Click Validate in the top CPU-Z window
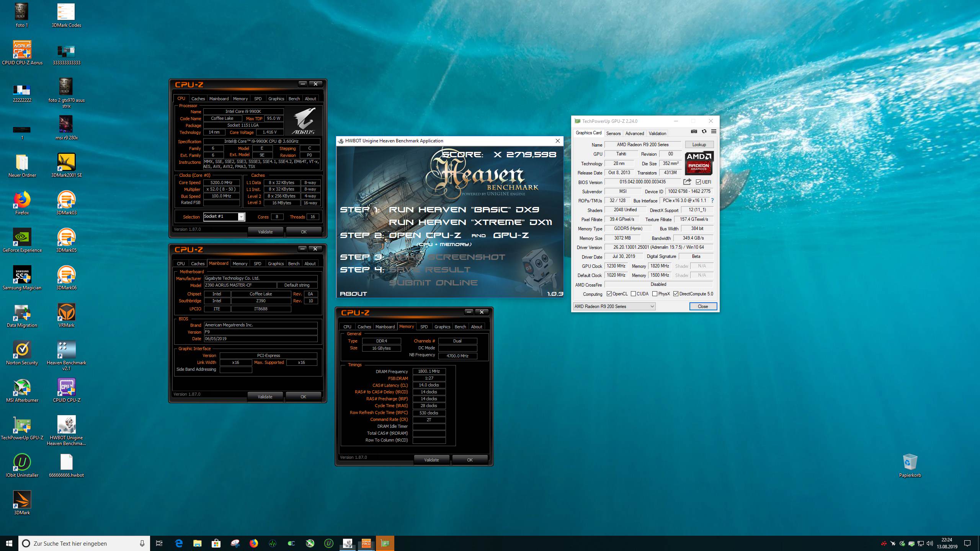 265,232
